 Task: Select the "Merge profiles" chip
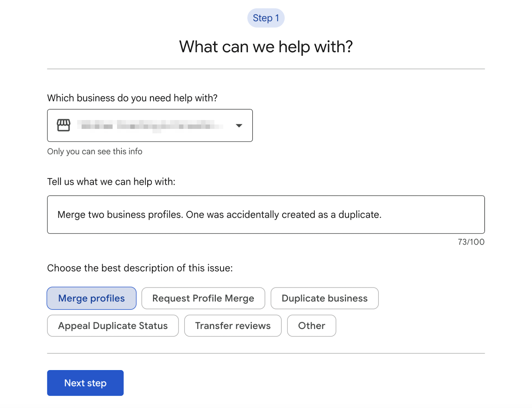(91, 298)
